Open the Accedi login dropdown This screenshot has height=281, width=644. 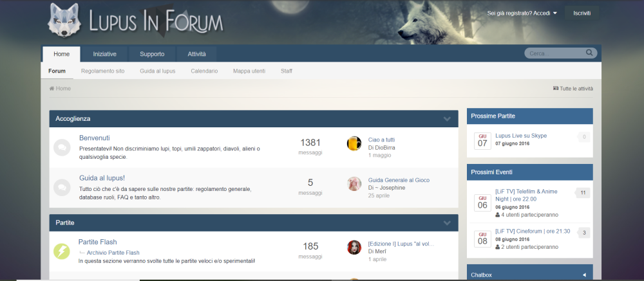coord(522,13)
